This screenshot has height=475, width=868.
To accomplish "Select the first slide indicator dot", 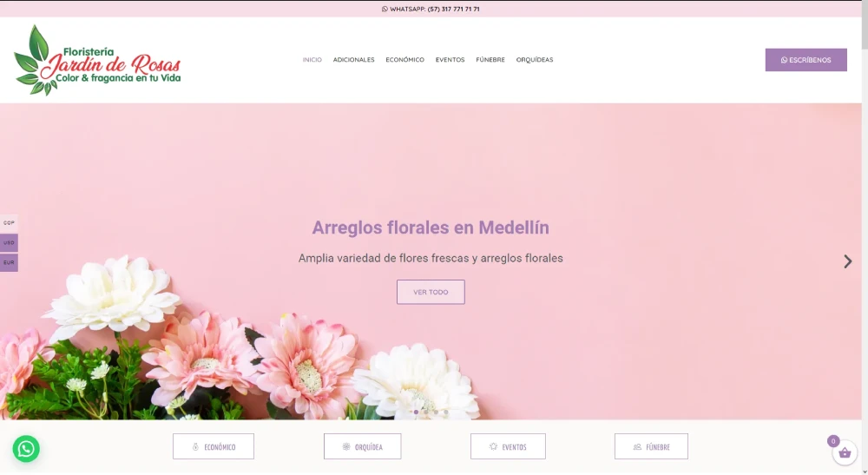I will [416, 412].
